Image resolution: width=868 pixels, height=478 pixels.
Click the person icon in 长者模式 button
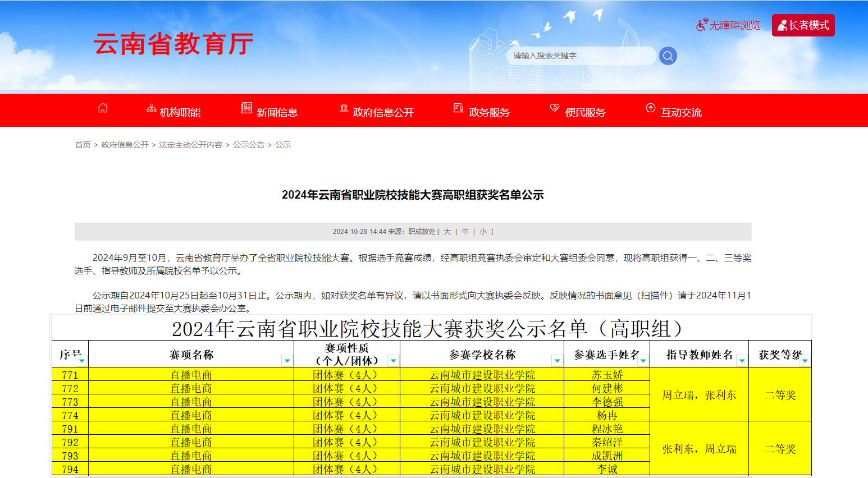(782, 25)
